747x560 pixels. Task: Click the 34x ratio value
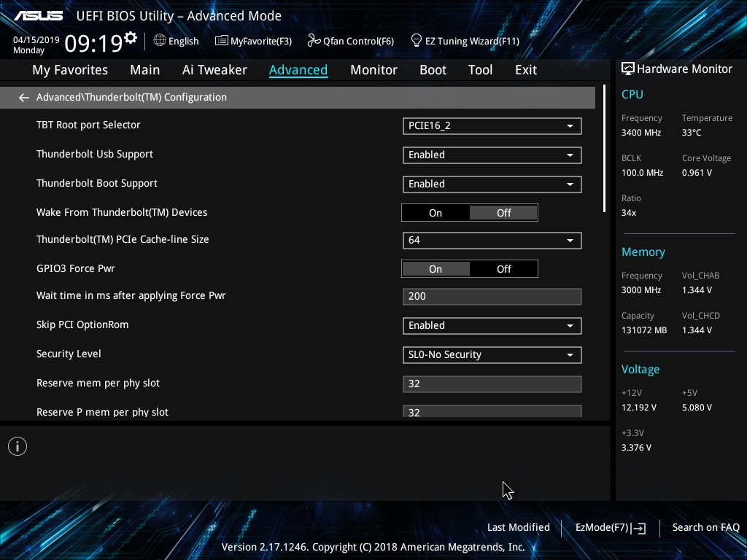[x=629, y=213]
